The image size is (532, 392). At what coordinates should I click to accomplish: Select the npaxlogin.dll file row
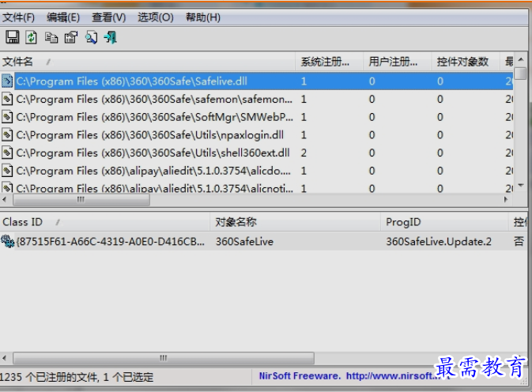256,135
